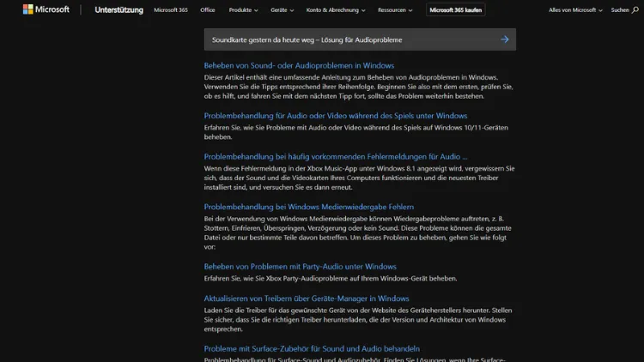Open Aktualisieren von Treibern über Geräte-Manager link
Viewport: 644px width, 362px height.
coord(306,299)
